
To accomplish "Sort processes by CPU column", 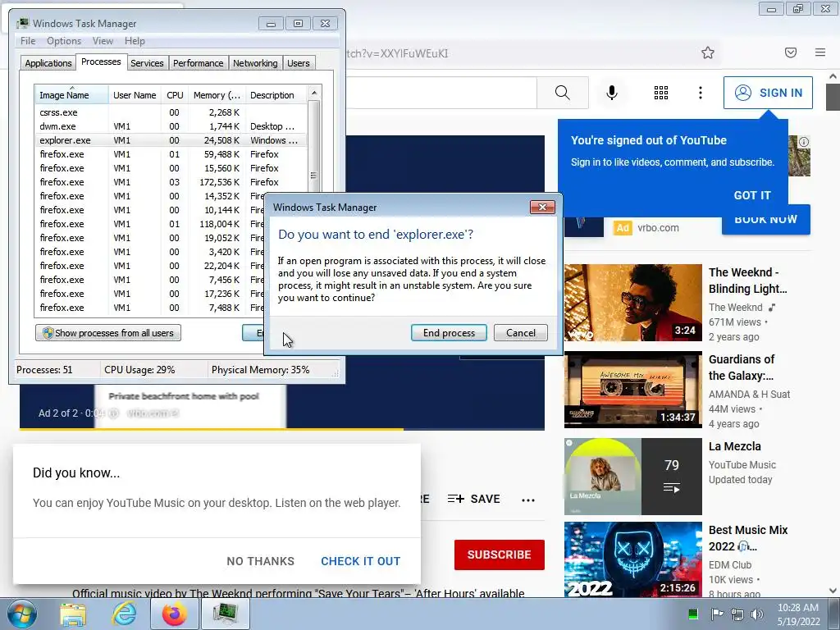I will coord(175,95).
